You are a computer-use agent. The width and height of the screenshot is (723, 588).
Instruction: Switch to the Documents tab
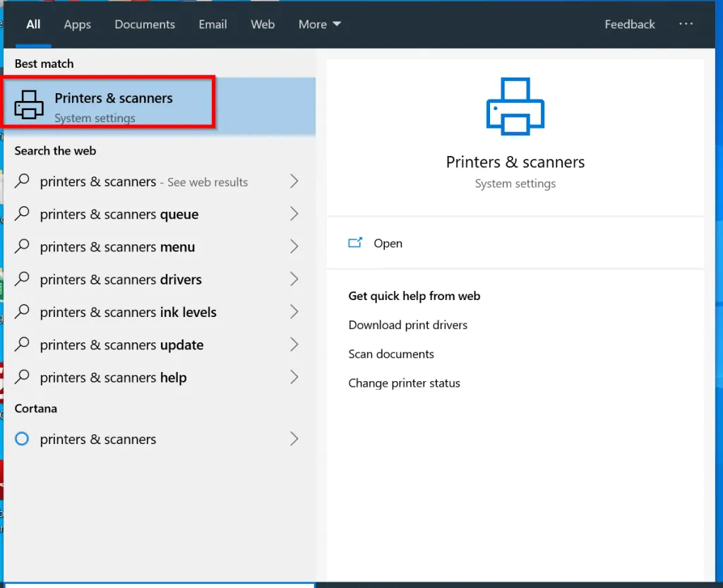pyautogui.click(x=145, y=24)
